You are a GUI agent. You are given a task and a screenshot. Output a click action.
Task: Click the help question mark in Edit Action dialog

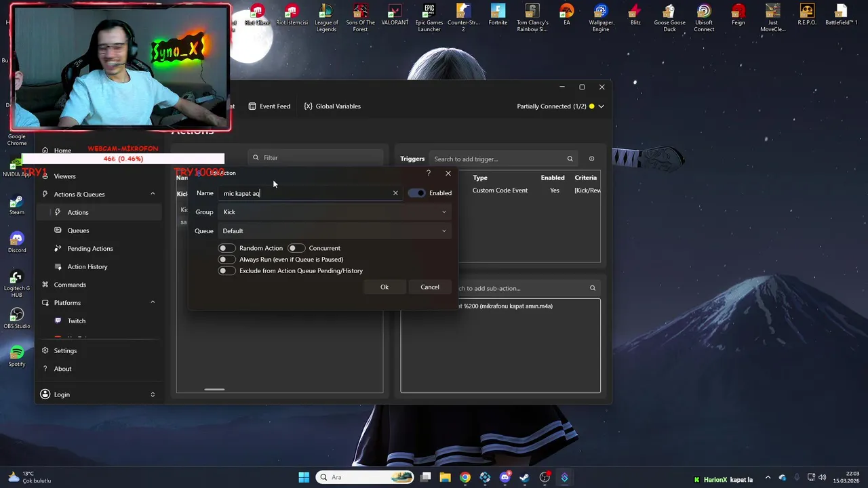[428, 174]
